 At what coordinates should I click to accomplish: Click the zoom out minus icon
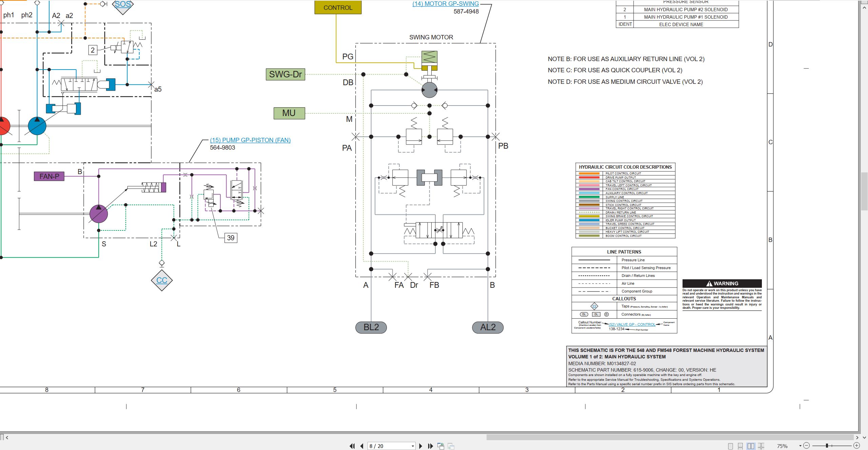[x=807, y=446]
